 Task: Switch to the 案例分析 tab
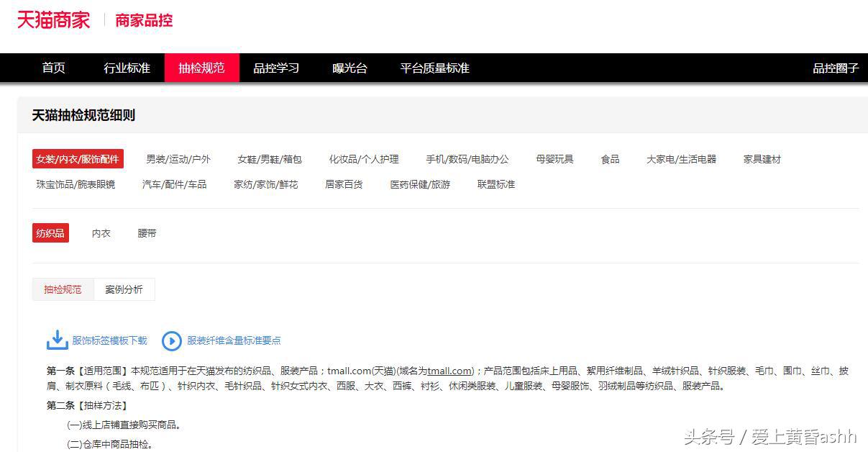(x=124, y=289)
